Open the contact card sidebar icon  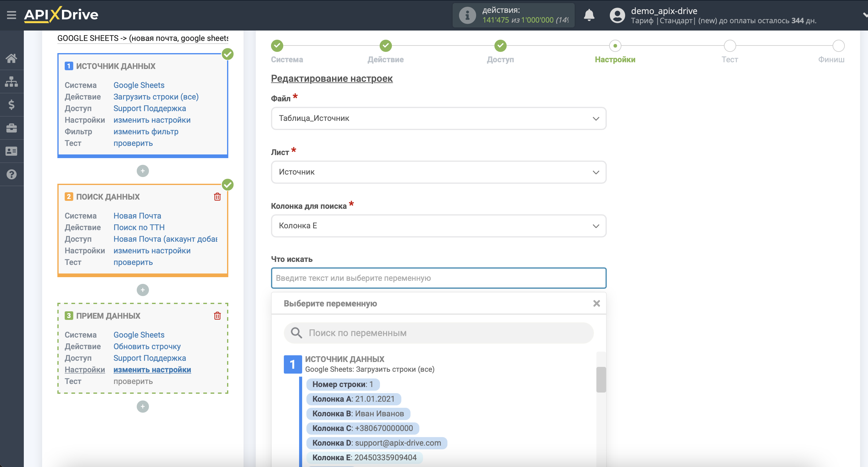pyautogui.click(x=12, y=151)
